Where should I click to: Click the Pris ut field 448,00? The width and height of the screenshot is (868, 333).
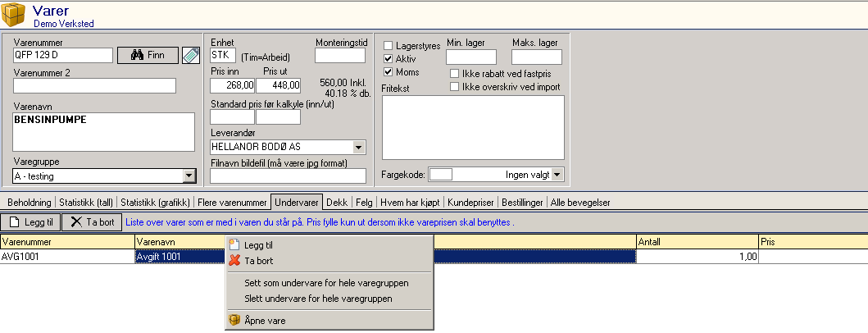[278, 85]
